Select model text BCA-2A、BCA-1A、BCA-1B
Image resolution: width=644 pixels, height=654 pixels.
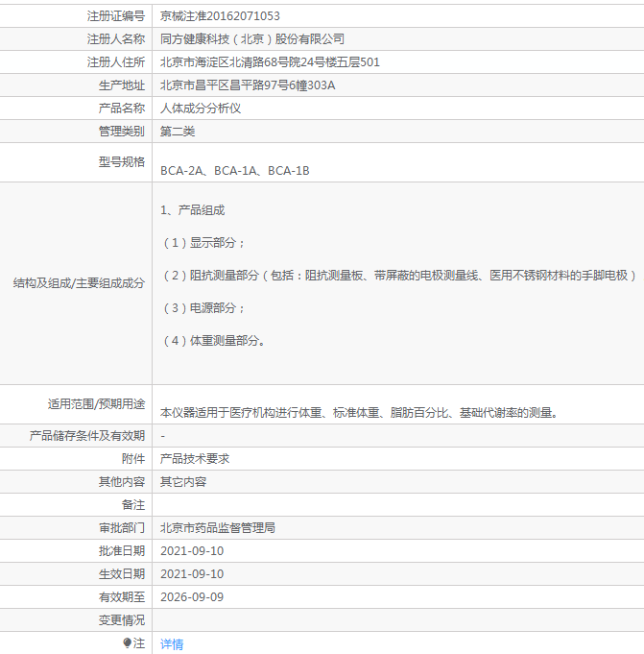point(235,171)
